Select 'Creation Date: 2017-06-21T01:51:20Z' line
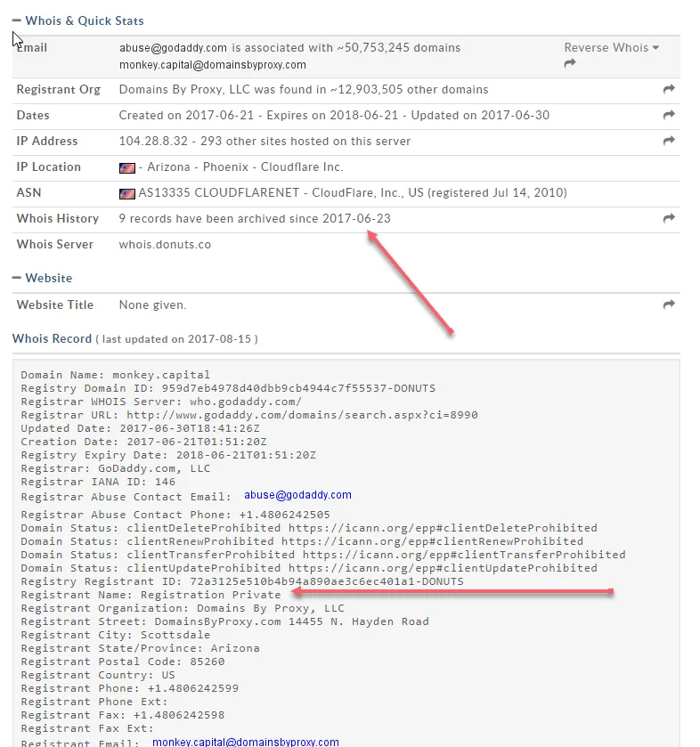This screenshot has width=700, height=747. point(143,442)
